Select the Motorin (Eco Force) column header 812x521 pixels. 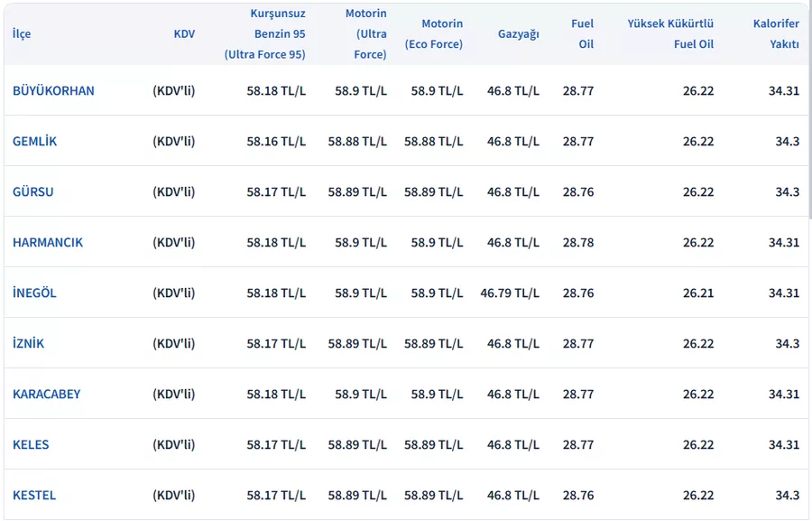pyautogui.click(x=434, y=34)
